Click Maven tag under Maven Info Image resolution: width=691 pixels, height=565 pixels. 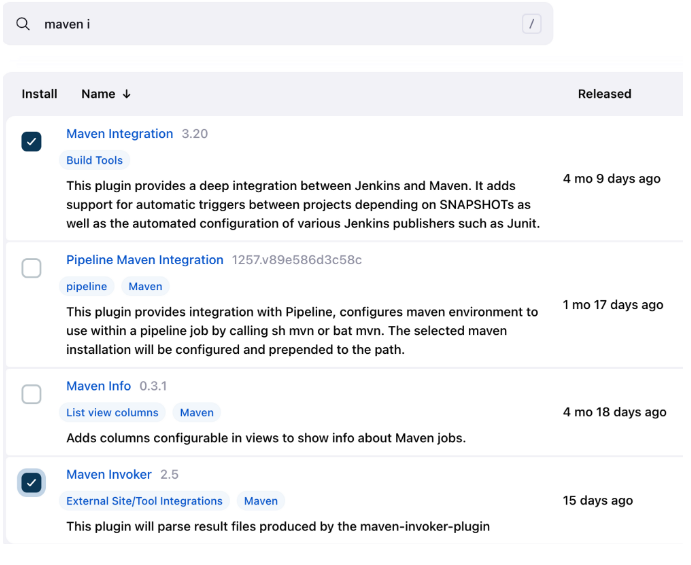coord(197,413)
